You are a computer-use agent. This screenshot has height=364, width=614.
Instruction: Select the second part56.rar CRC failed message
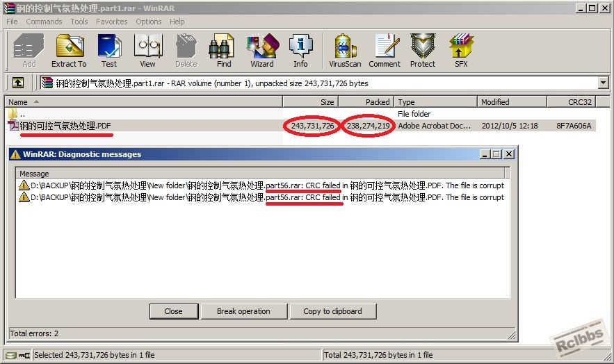[262, 197]
